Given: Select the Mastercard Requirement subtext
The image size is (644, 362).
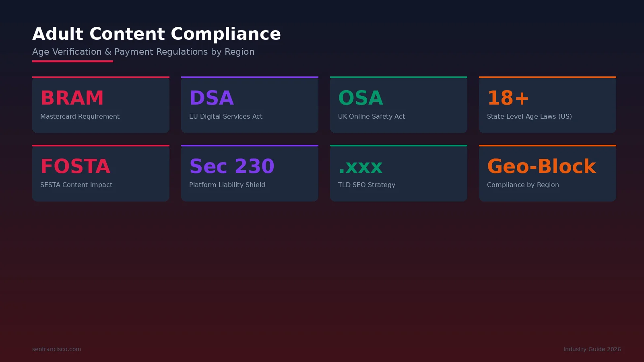Looking at the screenshot, I should 80,116.
